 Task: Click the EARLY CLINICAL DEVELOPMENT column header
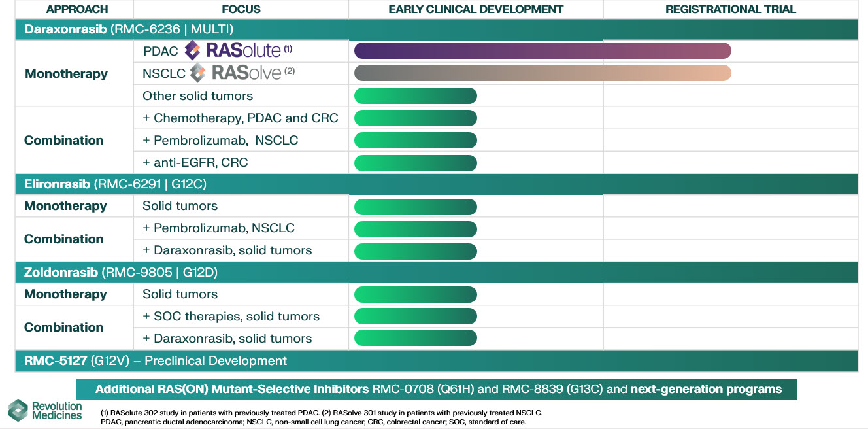(476, 9)
